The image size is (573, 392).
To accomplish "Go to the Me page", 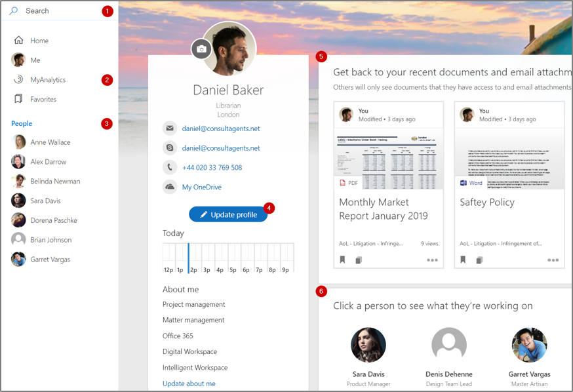I will point(35,60).
